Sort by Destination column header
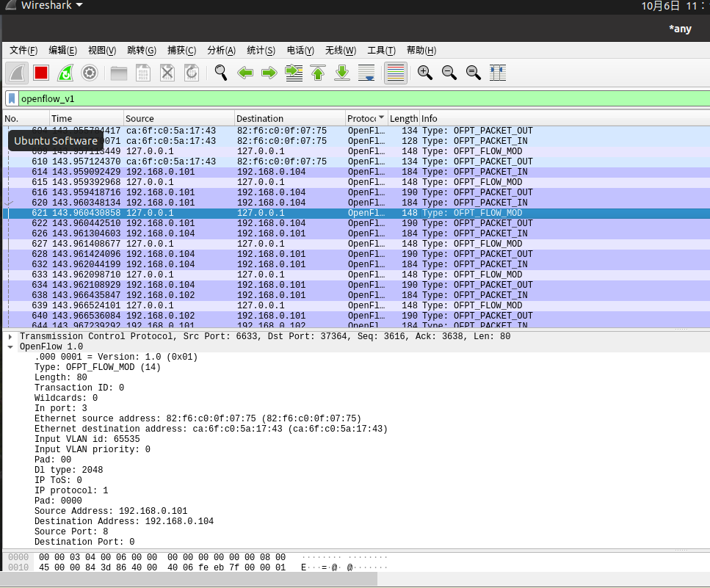 pos(260,118)
